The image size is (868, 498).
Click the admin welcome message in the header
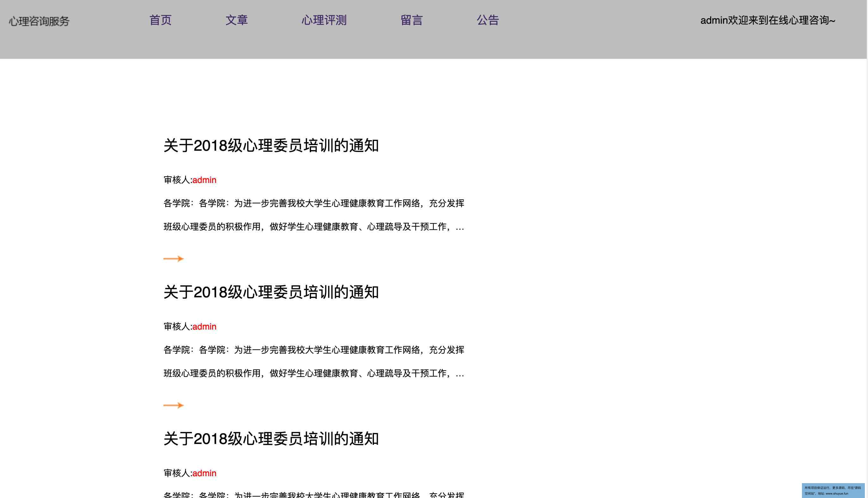[767, 21]
